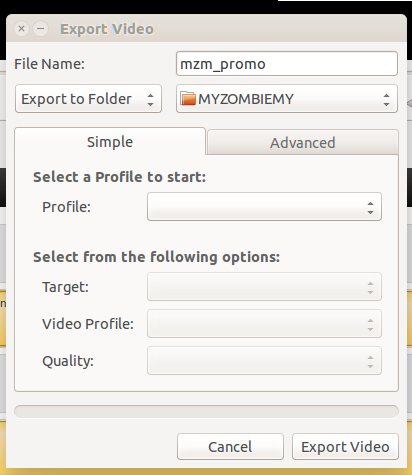Click the Select a Profile to start heading
This screenshot has width=412, height=475.
[x=119, y=177]
